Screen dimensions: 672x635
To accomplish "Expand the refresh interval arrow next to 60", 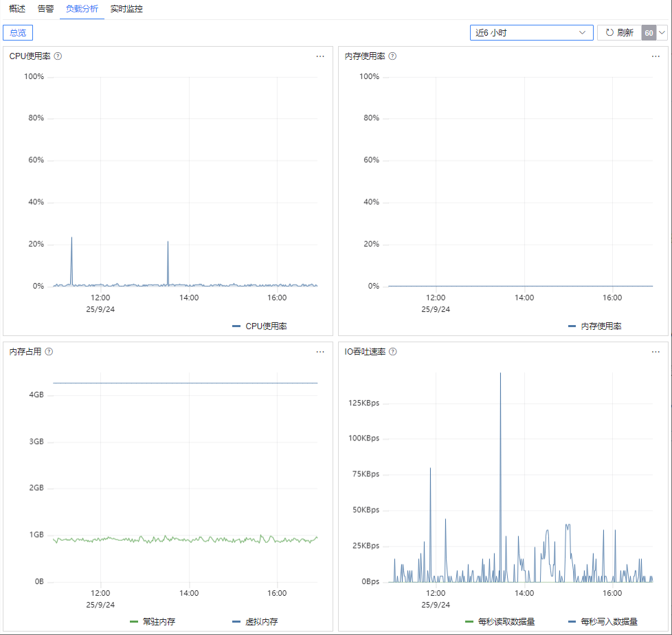I will (x=662, y=32).
